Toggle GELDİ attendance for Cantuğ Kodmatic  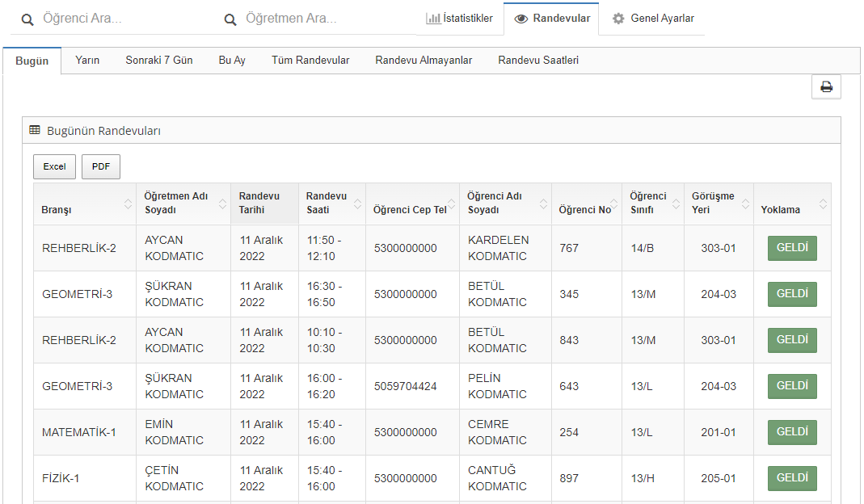(791, 478)
